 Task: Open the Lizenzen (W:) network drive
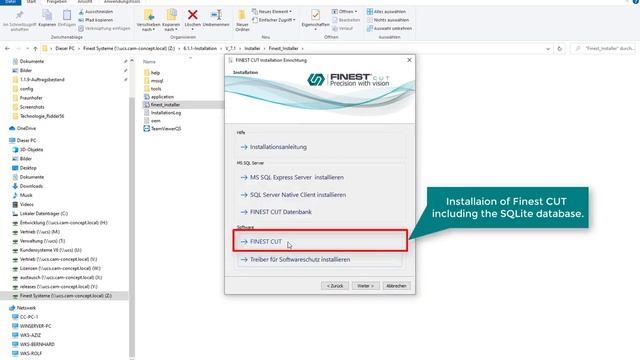click(x=56, y=269)
